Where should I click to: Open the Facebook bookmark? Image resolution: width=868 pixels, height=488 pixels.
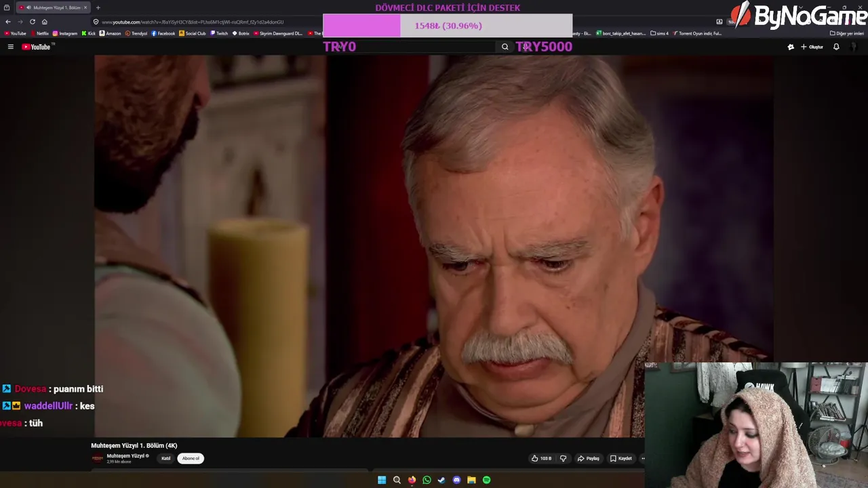pyautogui.click(x=163, y=33)
